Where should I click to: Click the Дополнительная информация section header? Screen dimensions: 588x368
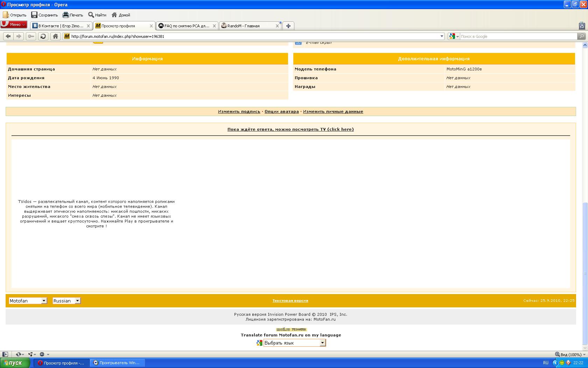434,59
